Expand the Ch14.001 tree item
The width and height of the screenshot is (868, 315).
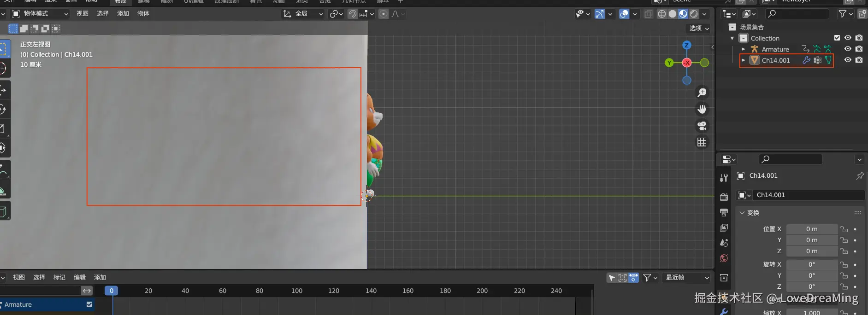743,60
